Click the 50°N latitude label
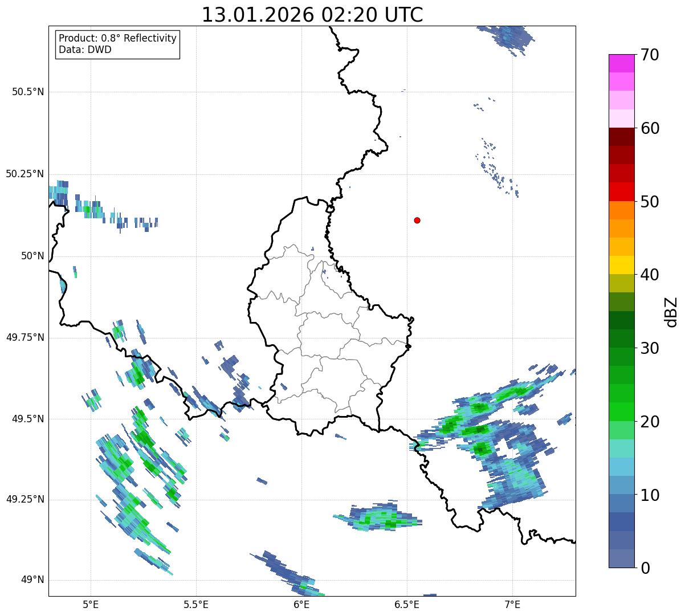685x616 pixels. pos(32,256)
